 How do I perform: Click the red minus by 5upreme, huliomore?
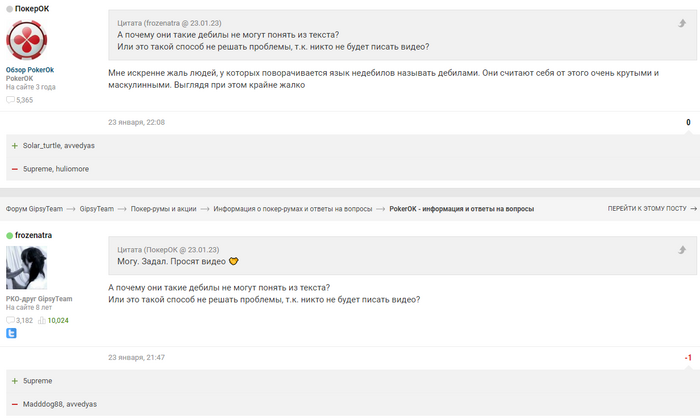[14, 168]
